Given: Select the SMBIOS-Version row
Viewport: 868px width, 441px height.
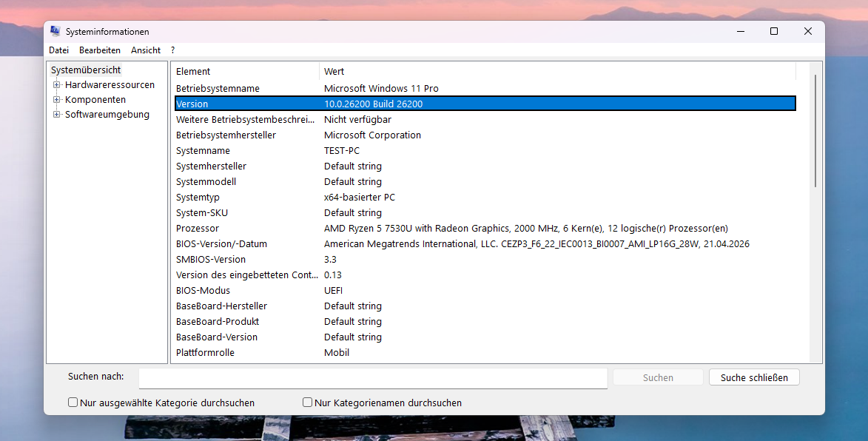Looking at the screenshot, I should point(485,259).
